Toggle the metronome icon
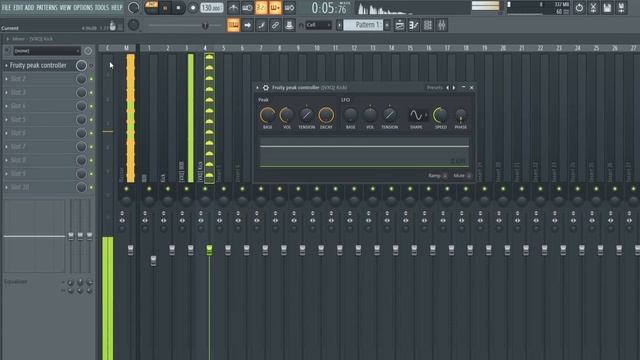Viewport: 640px width, 360px height. coord(233,7)
